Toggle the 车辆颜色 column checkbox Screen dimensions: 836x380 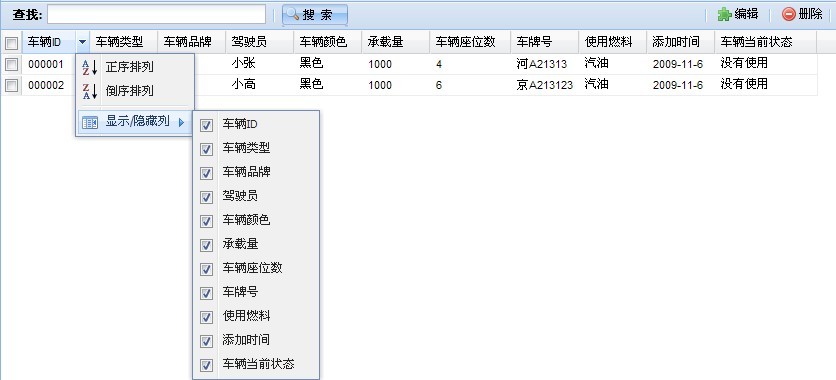[x=206, y=221]
